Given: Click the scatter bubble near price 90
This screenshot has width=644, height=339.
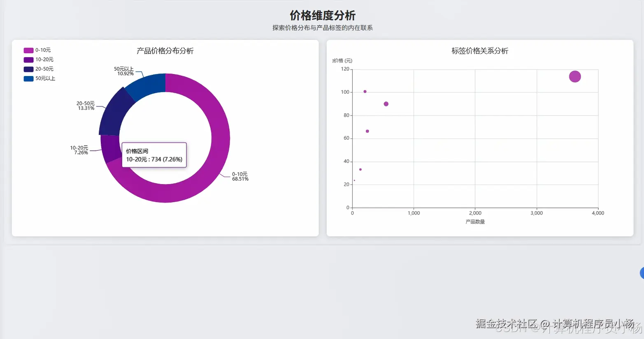Looking at the screenshot, I should click(386, 104).
